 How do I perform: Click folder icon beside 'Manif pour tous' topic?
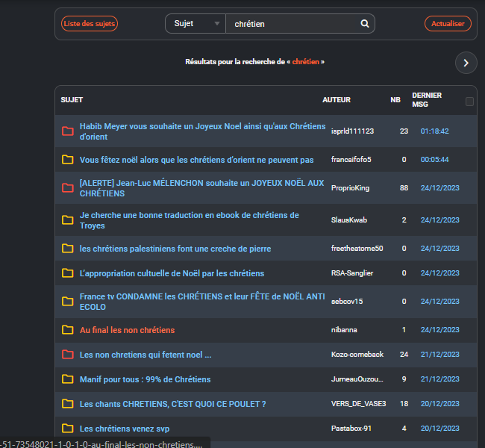point(68,379)
